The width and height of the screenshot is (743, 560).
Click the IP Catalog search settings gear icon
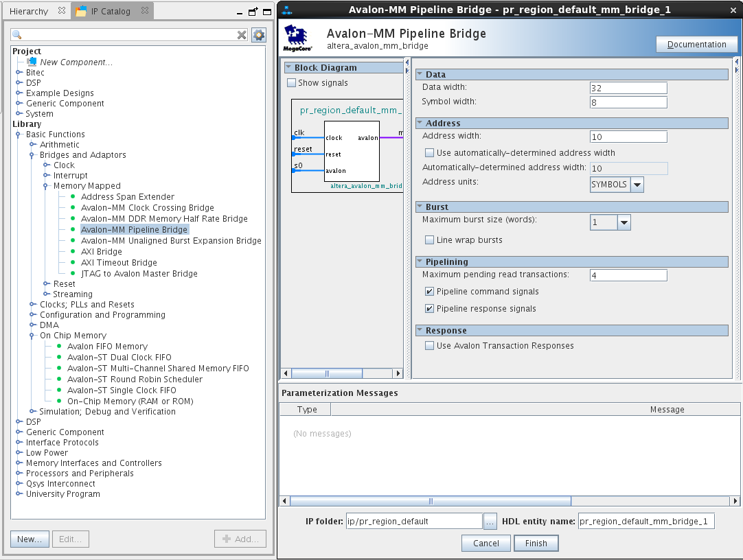(x=258, y=35)
